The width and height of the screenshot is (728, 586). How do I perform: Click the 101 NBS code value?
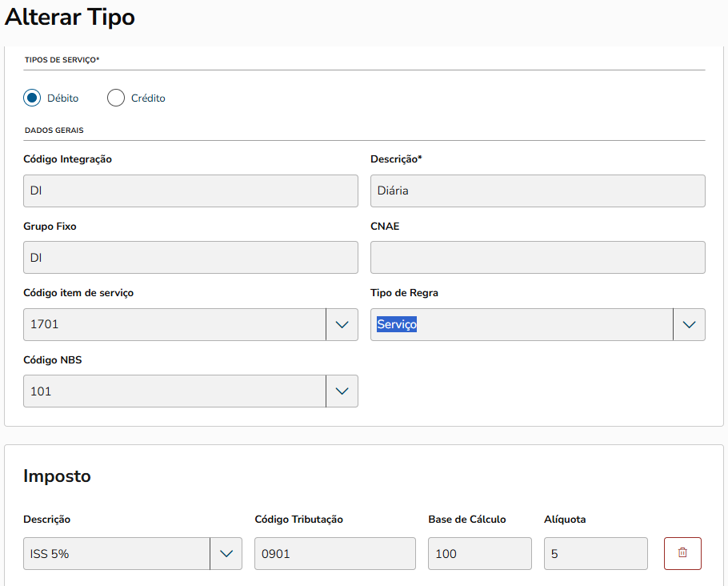pyautogui.click(x=41, y=391)
